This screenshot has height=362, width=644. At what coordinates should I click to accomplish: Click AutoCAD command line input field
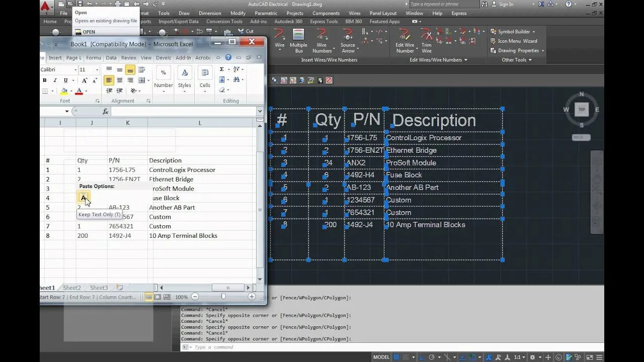tap(392, 347)
